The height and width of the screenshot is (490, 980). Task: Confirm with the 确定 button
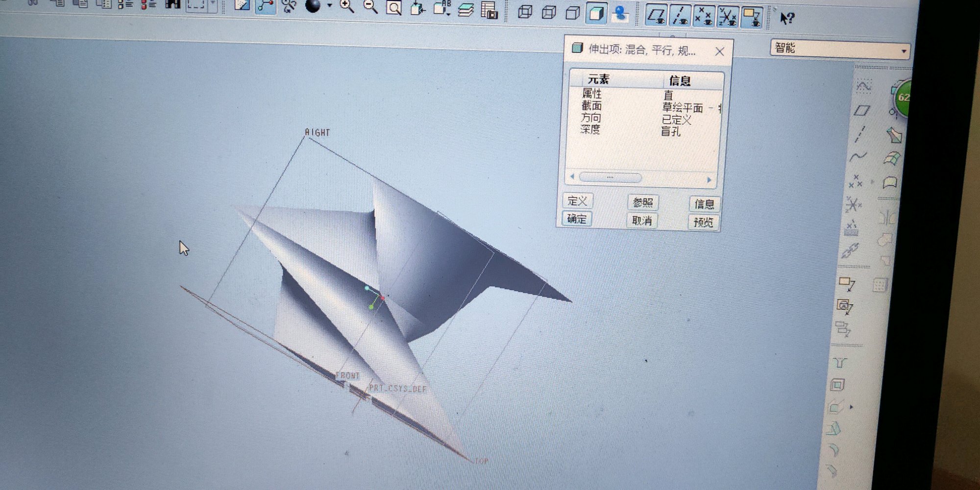pos(576,219)
